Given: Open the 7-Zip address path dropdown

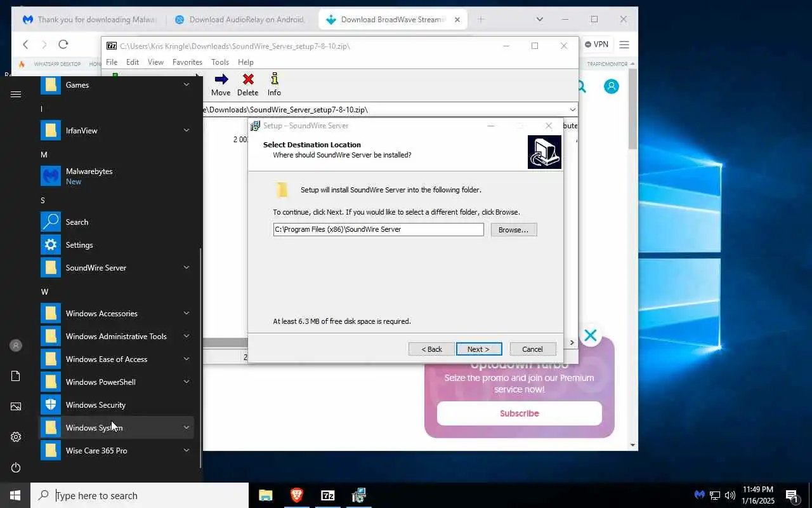Looking at the screenshot, I should click(572, 110).
